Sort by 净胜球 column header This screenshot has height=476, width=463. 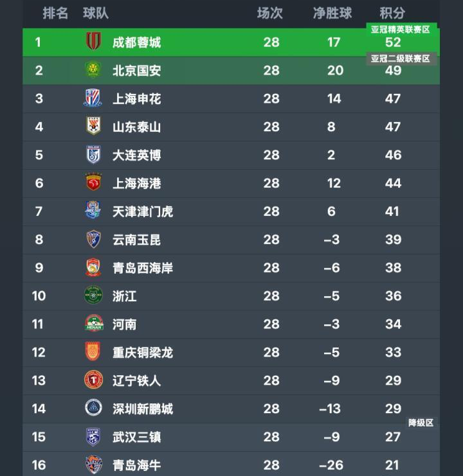tap(332, 13)
